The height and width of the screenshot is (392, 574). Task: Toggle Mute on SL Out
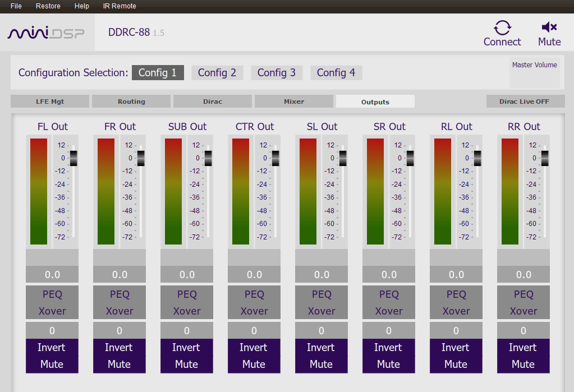click(322, 365)
